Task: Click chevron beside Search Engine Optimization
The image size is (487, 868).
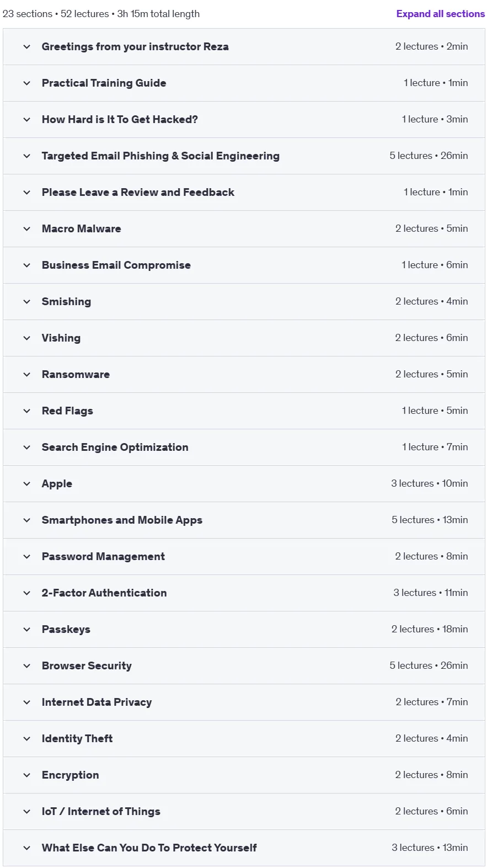Action: [26, 448]
